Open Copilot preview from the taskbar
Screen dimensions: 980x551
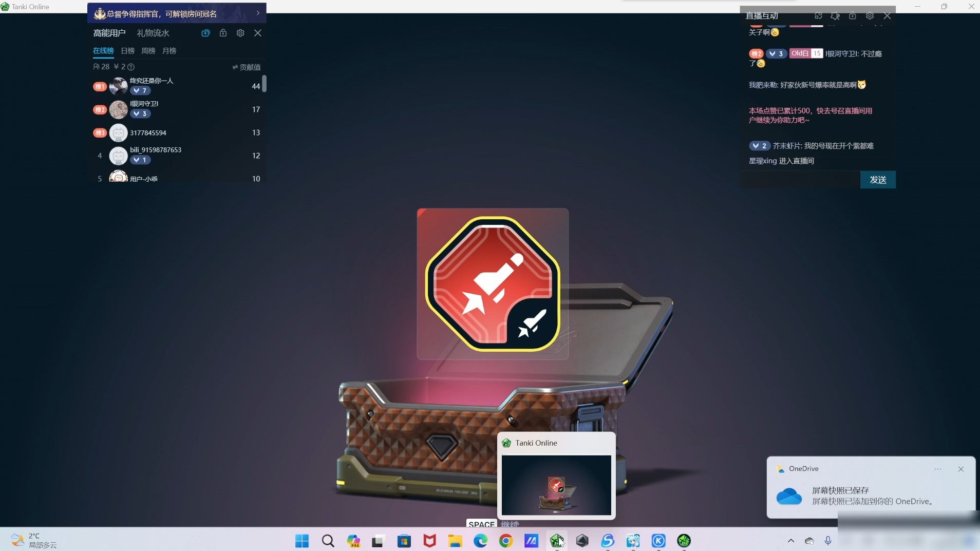(353, 541)
